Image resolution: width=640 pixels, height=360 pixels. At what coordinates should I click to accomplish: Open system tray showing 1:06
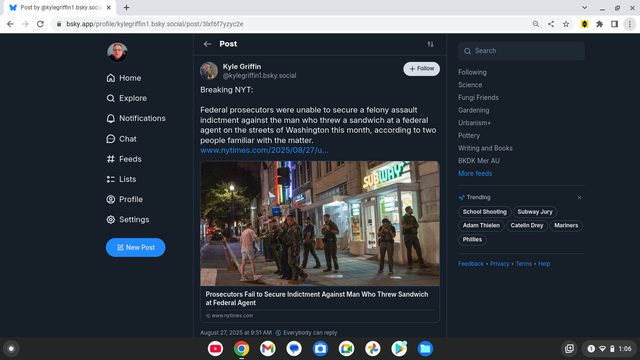point(609,349)
